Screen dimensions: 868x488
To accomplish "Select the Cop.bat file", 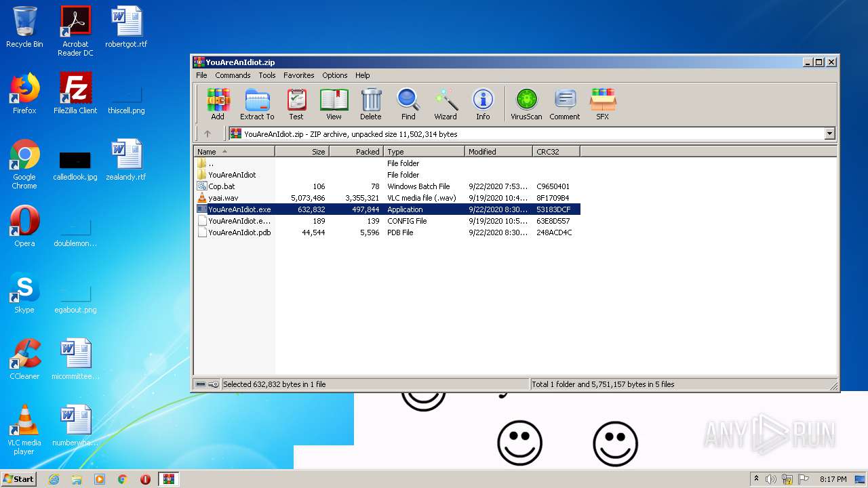I will point(387,186).
